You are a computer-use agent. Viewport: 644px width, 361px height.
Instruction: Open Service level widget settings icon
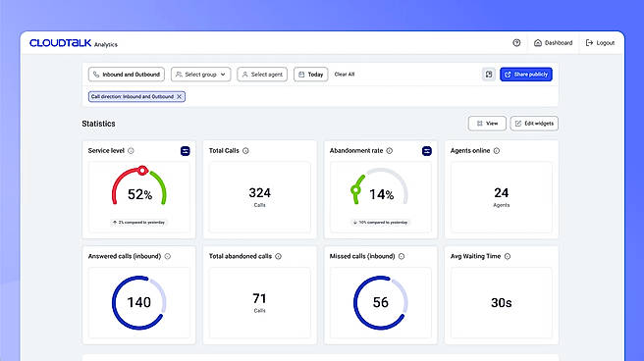[x=186, y=151]
